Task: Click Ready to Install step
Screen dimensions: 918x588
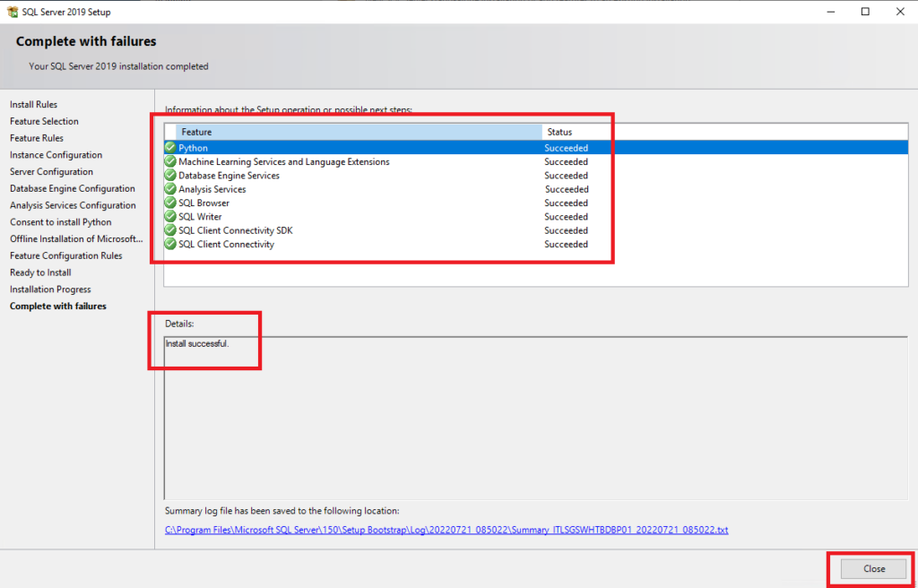Action: click(x=40, y=272)
